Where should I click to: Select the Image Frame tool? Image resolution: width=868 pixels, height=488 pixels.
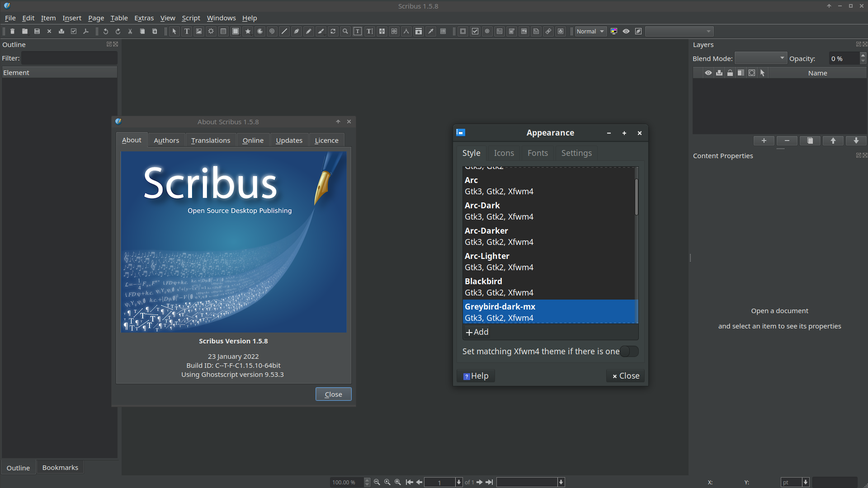point(199,31)
